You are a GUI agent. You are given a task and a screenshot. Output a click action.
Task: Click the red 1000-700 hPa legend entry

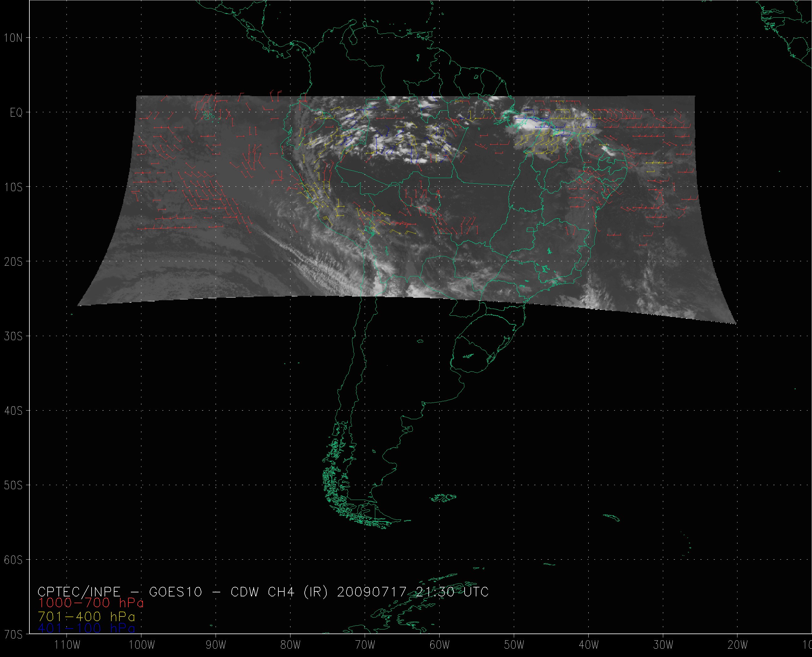(x=91, y=603)
